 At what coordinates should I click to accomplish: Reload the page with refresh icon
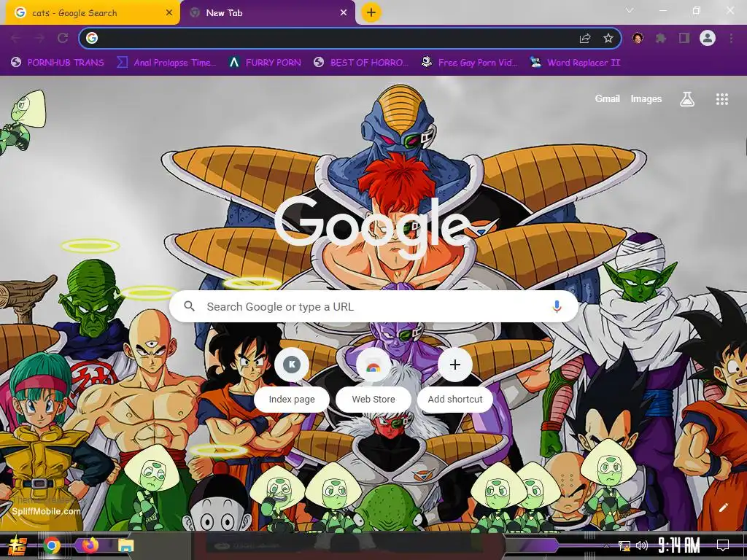63,38
